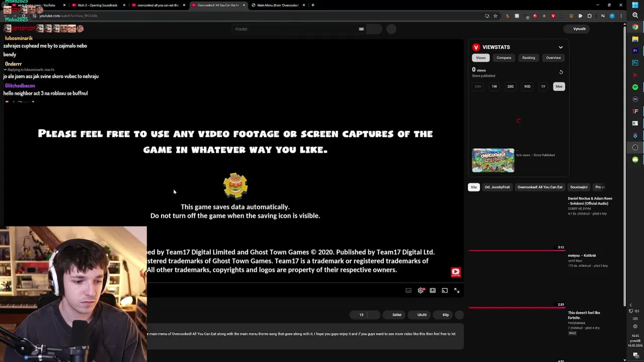The image size is (644, 362).
Task: Enter fullscreen on the video player
Action: pyautogui.click(x=457, y=290)
